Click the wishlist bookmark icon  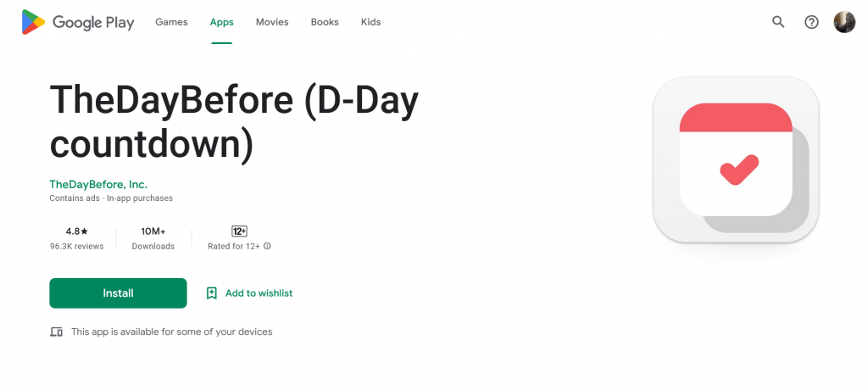click(x=211, y=293)
